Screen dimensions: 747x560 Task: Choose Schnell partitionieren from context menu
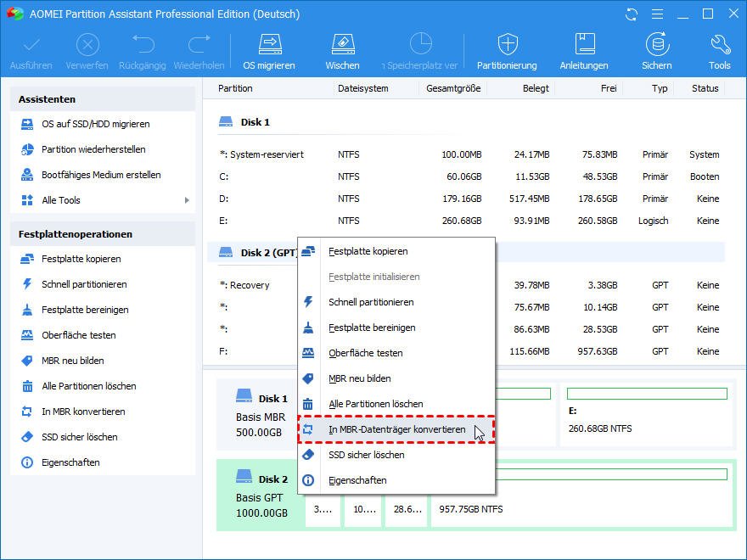[396, 302]
